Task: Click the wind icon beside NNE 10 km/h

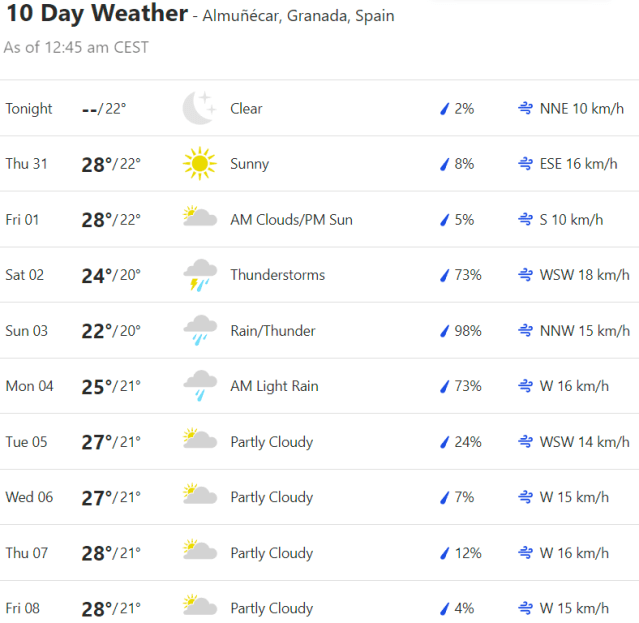Action: tap(525, 108)
